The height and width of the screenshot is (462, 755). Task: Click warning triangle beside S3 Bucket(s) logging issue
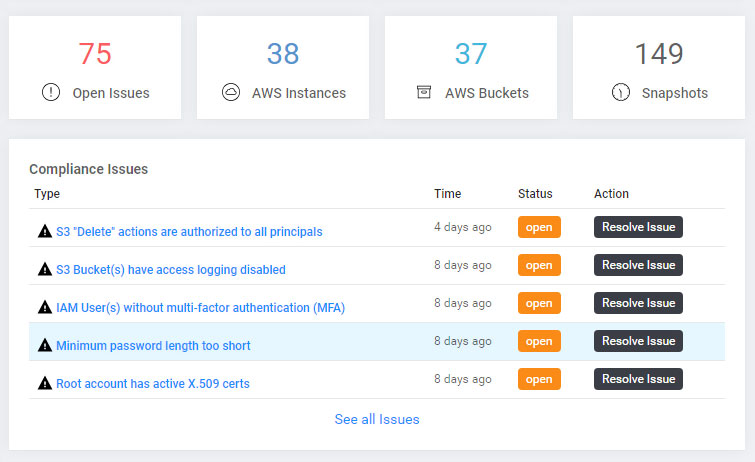point(45,269)
